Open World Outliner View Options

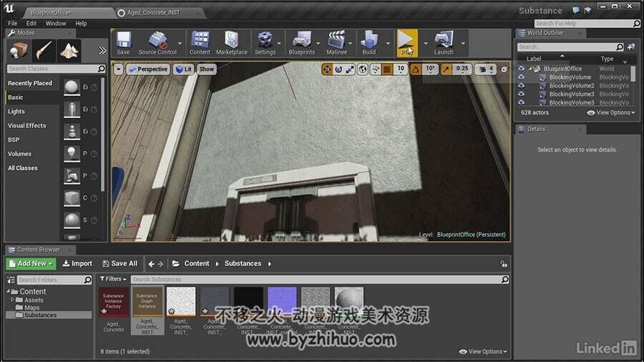tap(611, 112)
